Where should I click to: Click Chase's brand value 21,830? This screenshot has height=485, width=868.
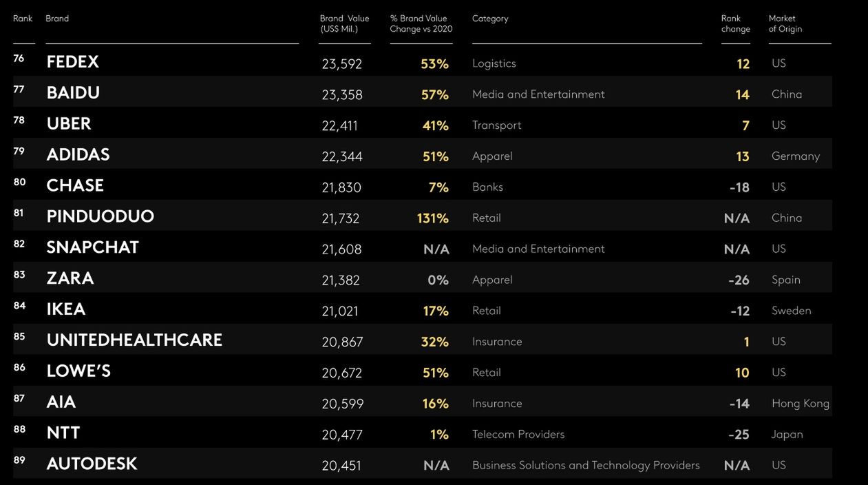(x=341, y=187)
